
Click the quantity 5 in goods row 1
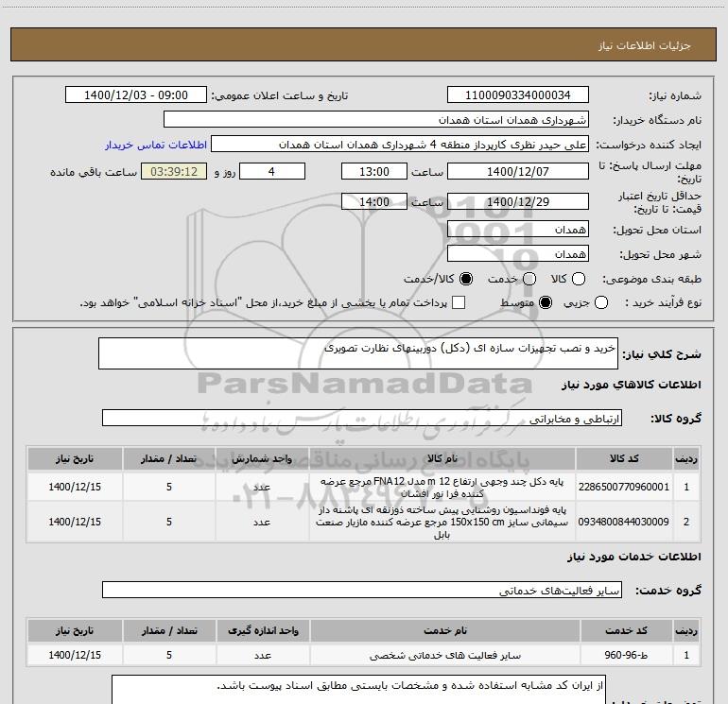coord(169,487)
